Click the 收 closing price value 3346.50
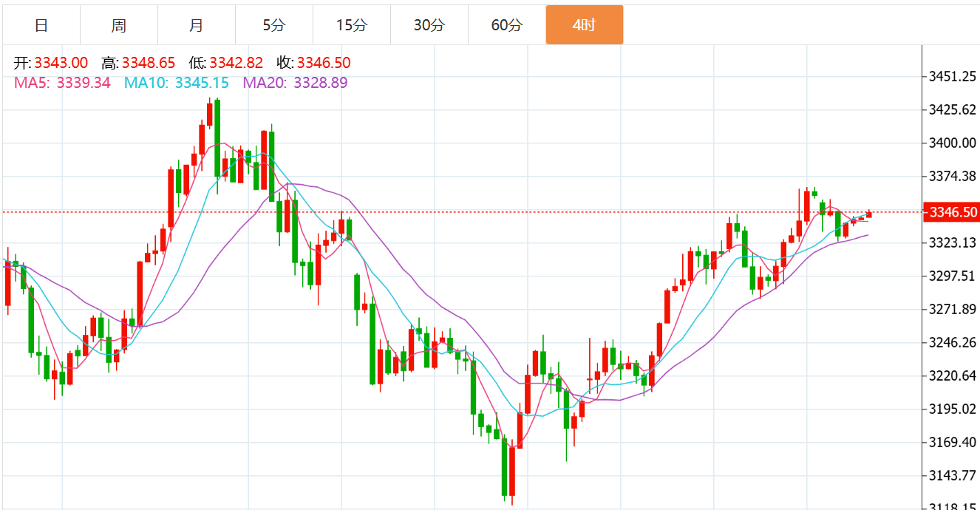 324,64
